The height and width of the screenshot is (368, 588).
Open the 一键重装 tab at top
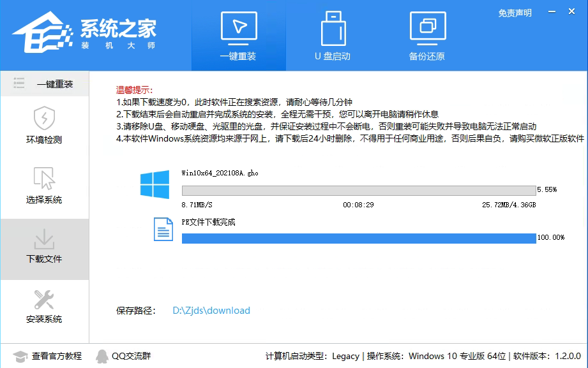[x=238, y=35]
